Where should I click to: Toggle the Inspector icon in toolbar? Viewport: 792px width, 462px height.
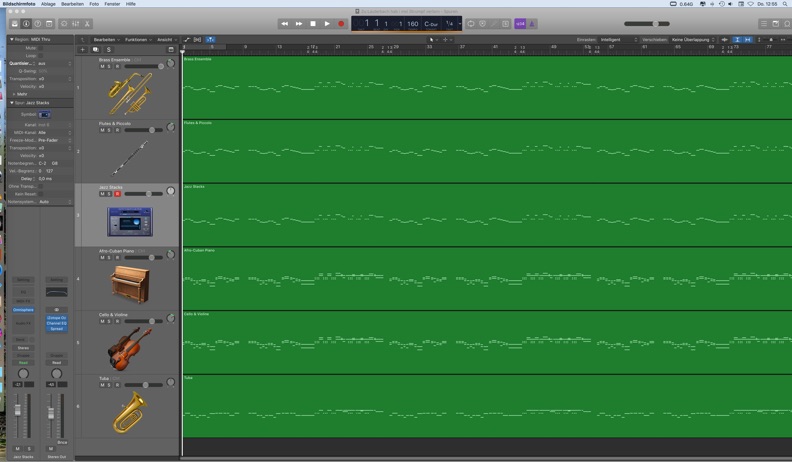point(26,24)
